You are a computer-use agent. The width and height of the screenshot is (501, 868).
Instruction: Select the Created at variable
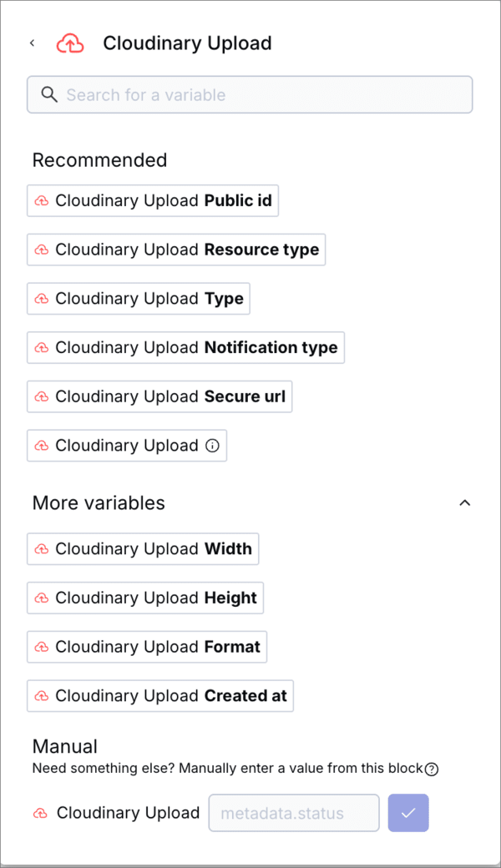click(159, 695)
